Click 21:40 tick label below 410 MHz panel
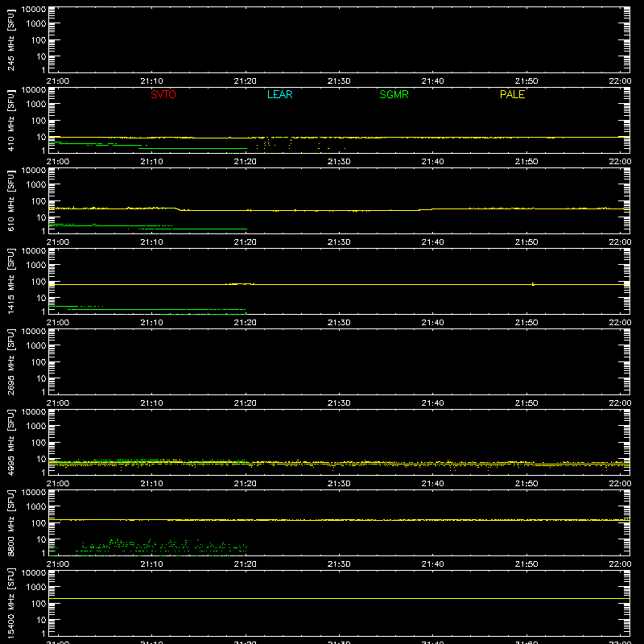 [432, 162]
